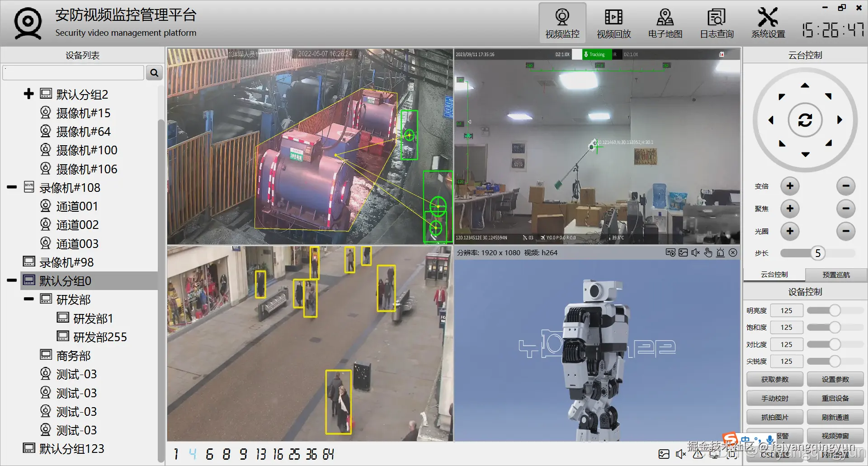Switch to single-screen layout 1
The height and width of the screenshot is (466, 868).
click(176, 454)
